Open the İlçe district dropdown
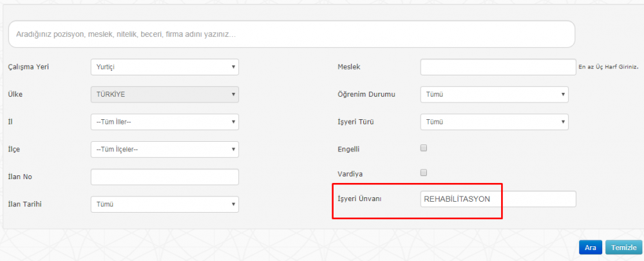Screen dimensions: 644x261 [165, 150]
